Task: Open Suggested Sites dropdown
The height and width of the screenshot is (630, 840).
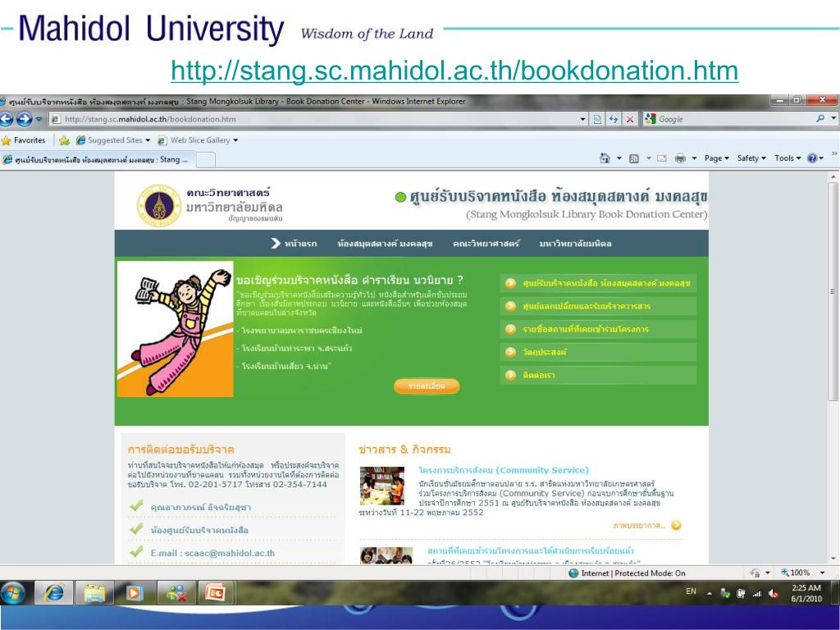Action: (x=113, y=140)
